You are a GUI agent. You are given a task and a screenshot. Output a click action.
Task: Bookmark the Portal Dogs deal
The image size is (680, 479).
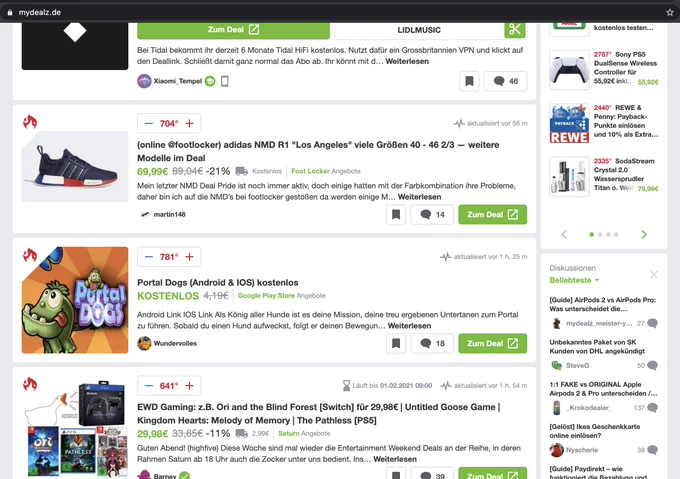tap(396, 343)
